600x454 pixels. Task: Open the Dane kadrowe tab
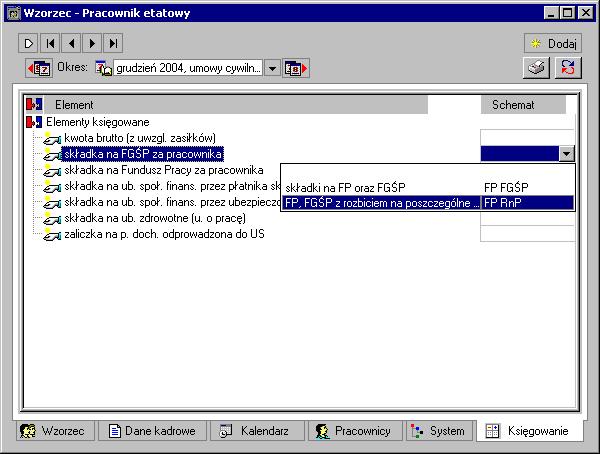pos(152,431)
